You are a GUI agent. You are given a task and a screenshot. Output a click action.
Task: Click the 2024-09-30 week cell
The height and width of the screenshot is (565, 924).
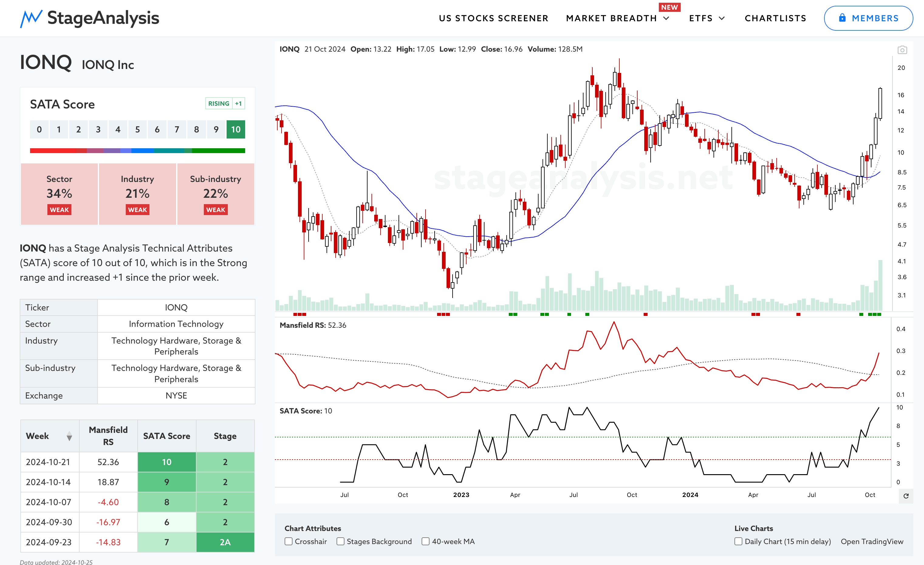click(x=50, y=522)
